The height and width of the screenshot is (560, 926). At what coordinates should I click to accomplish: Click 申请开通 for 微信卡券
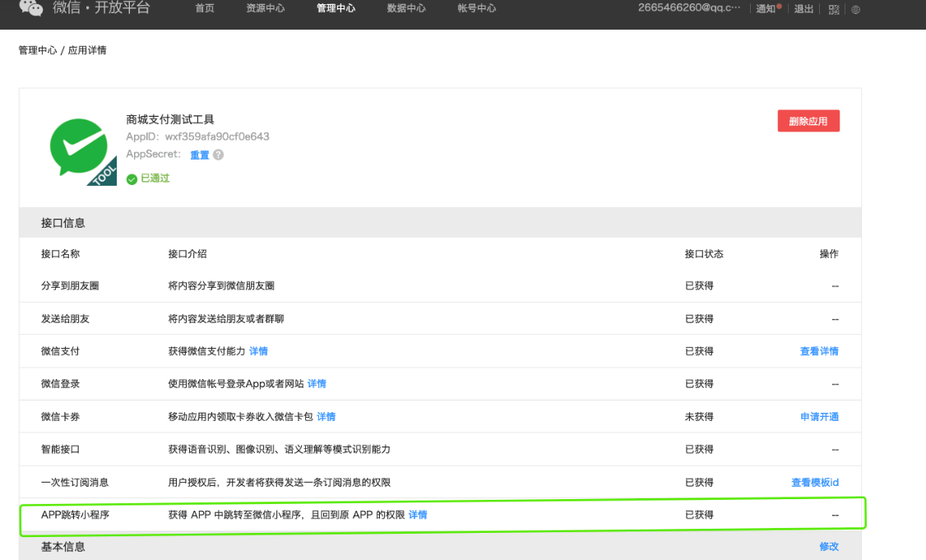pyautogui.click(x=820, y=417)
